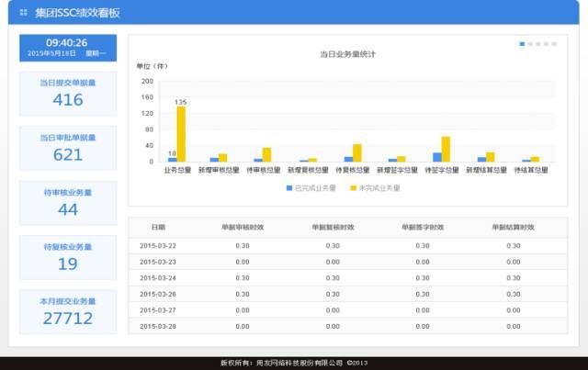This screenshot has height=370, width=588.
Task: Sort by the 单据结算时效 column header
Action: pyautogui.click(x=513, y=227)
